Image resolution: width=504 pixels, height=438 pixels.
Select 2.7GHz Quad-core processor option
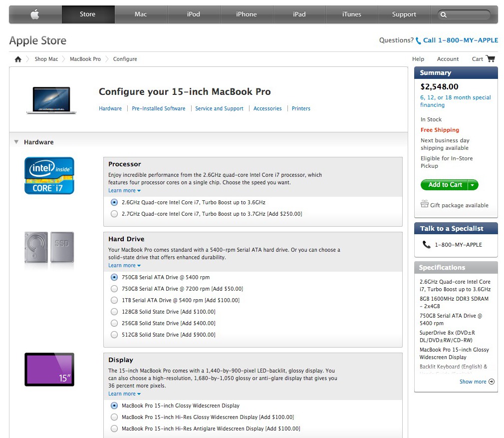[x=114, y=214]
